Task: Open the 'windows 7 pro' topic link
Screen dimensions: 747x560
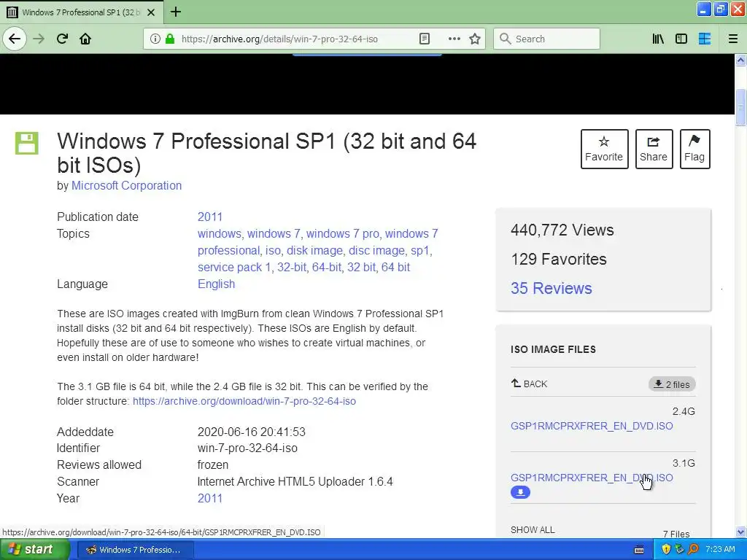Action: tap(343, 234)
